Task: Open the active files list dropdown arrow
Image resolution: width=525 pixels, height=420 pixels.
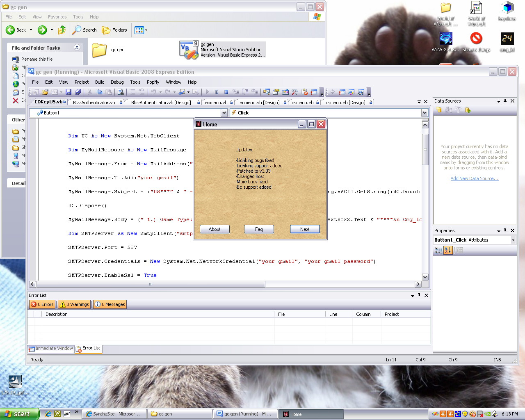Action: [x=419, y=102]
